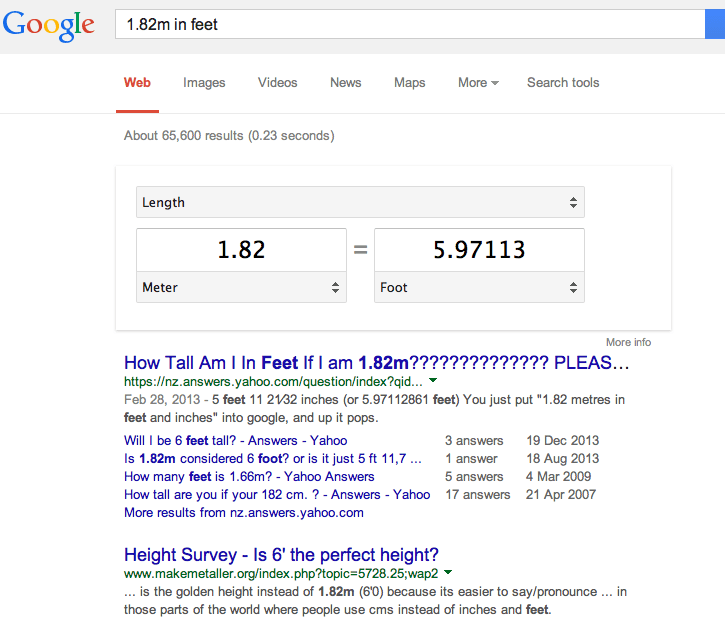Click the '1 answer' text
Image resolution: width=725 pixels, height=623 pixels.
click(471, 458)
